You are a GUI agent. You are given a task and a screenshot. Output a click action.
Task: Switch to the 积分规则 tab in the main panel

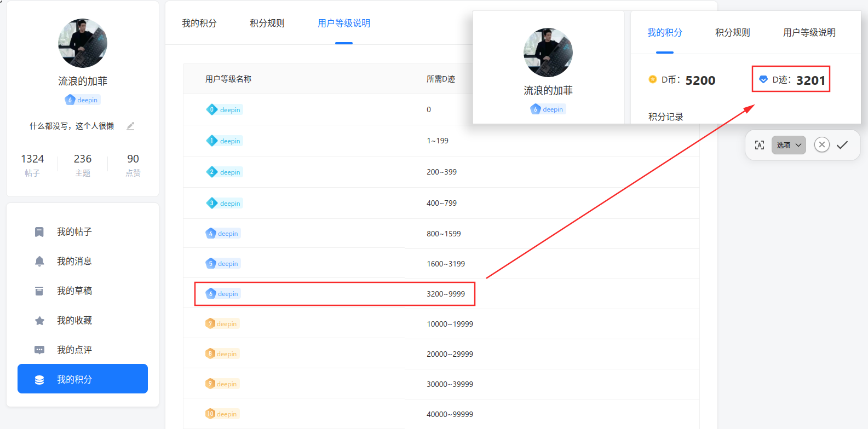[267, 24]
